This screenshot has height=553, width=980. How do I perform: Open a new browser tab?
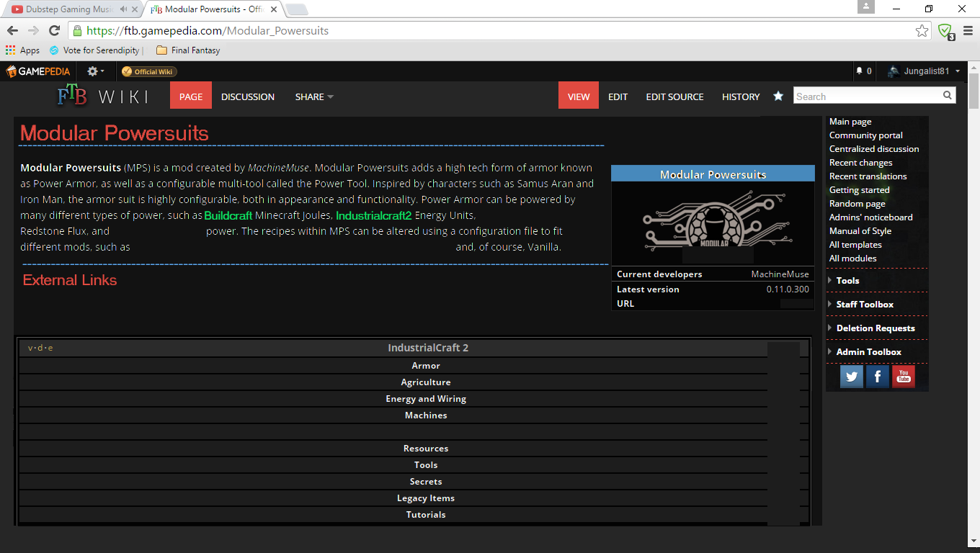pos(296,9)
